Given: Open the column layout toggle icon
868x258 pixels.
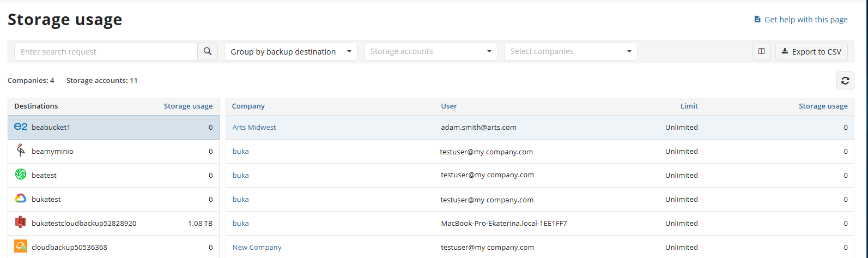Looking at the screenshot, I should 761,51.
